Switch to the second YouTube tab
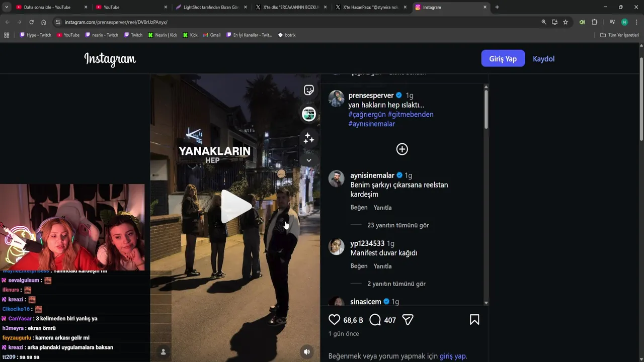 coord(131,7)
